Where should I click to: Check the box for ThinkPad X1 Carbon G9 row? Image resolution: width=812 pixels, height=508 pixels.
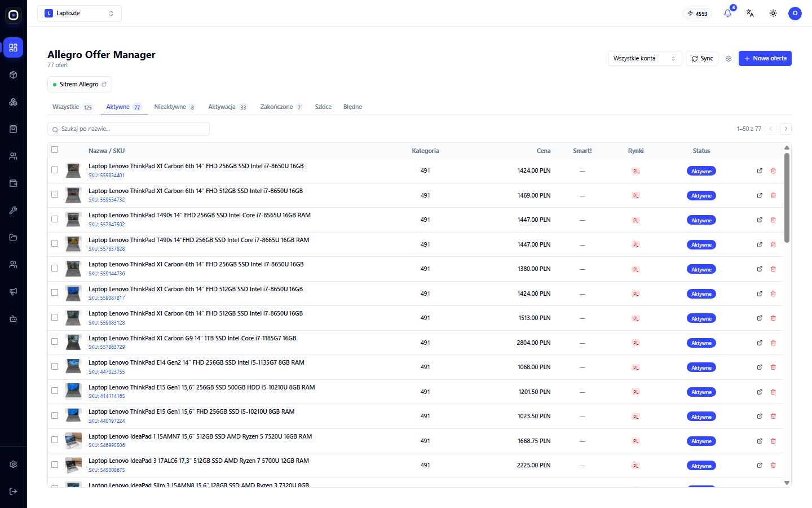(x=55, y=341)
